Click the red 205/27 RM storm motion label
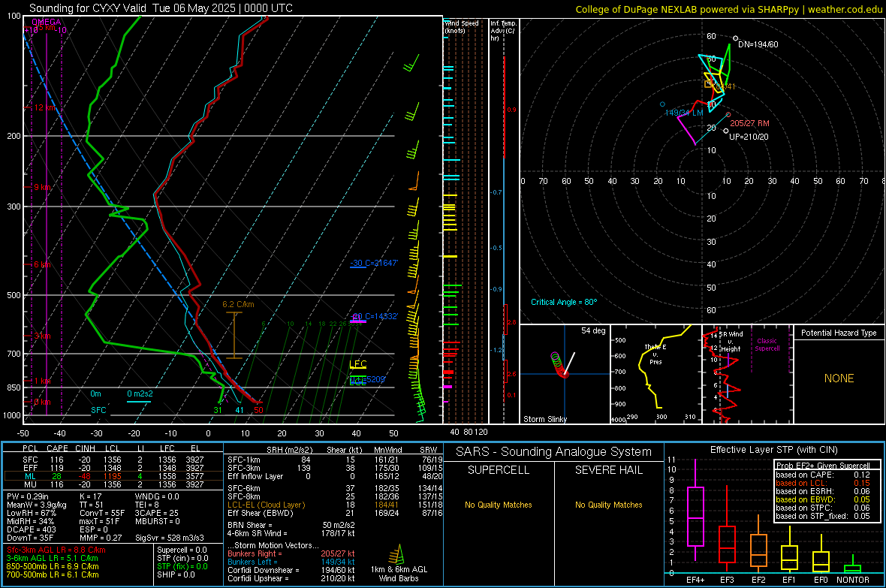Viewport: 886px width, 588px height. pos(749,122)
